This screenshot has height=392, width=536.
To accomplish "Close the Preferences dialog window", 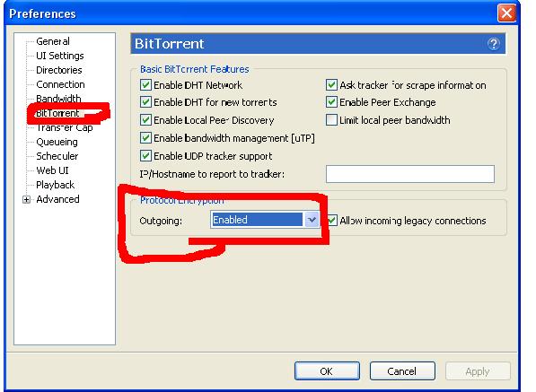I will (506, 13).
